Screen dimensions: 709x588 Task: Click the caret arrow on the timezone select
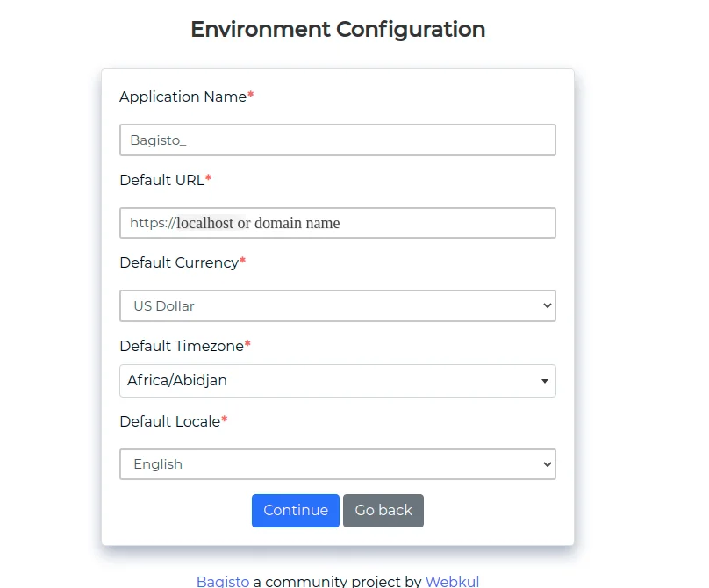coord(545,382)
